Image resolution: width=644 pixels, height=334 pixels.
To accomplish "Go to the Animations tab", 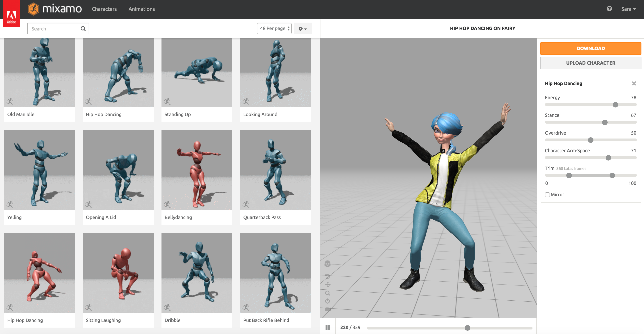I will click(x=141, y=9).
